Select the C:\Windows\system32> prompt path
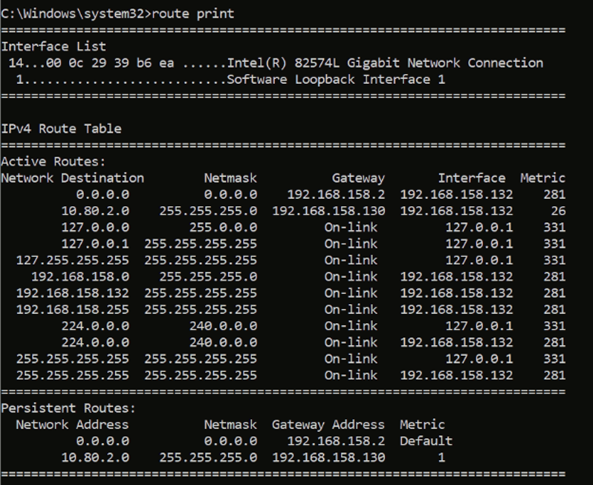The width and height of the screenshot is (593, 485). (76, 14)
